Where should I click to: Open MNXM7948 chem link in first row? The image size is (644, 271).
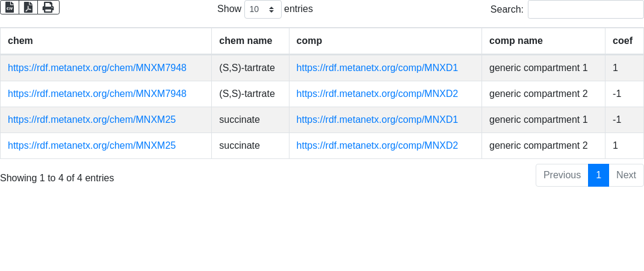(x=97, y=68)
